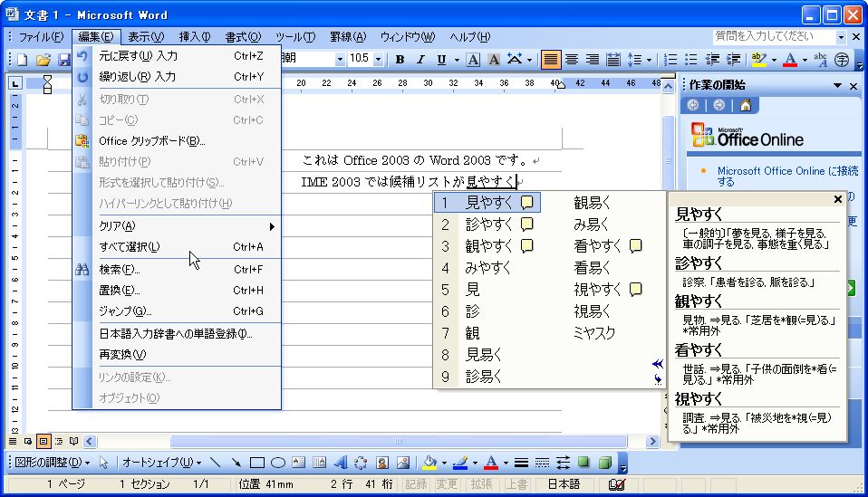Toggle italic formatting

pyautogui.click(x=420, y=59)
